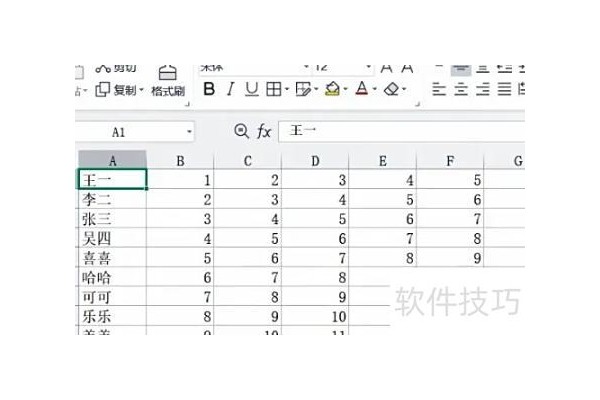600x400 pixels.
Task: Open the font group dialog launcher corner
Action: 417,104
